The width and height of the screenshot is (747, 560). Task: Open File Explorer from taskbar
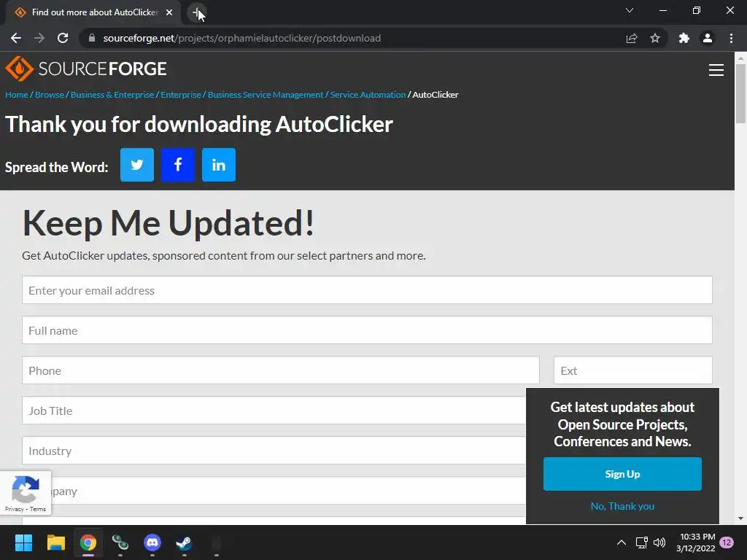(x=55, y=542)
